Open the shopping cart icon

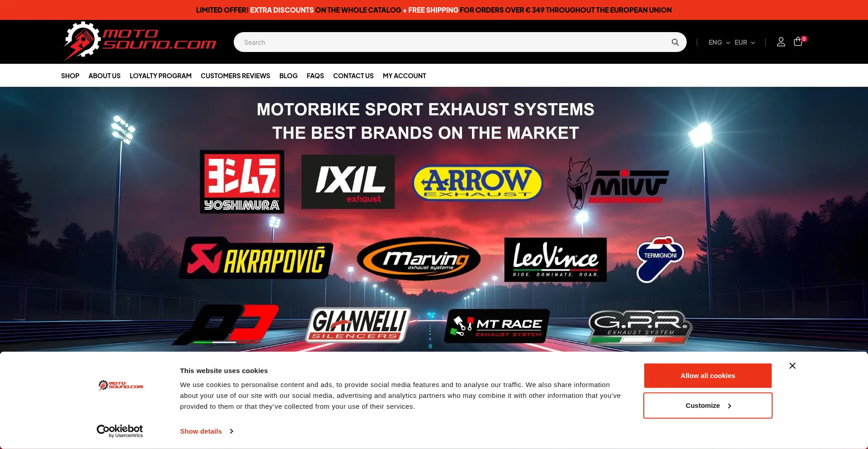(x=797, y=42)
